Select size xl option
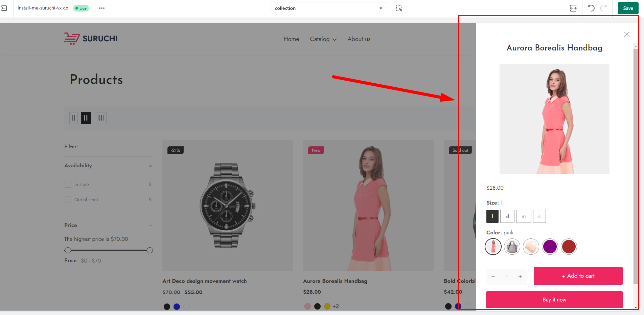Screen dimensions: 644x315 coord(507,216)
